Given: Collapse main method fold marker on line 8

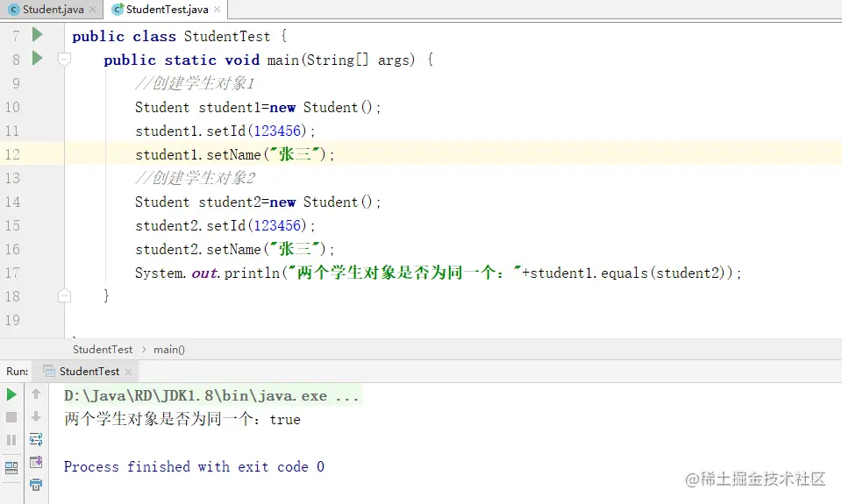Looking at the screenshot, I should coord(64,59).
